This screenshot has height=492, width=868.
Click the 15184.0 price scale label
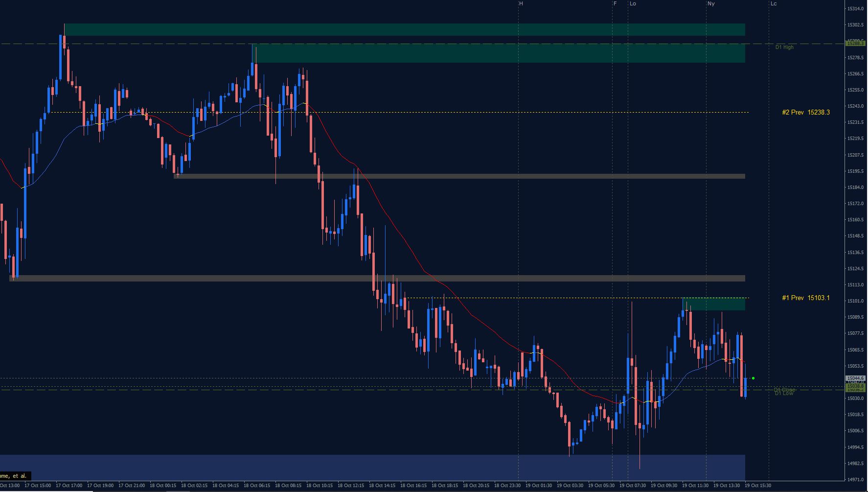coord(856,187)
